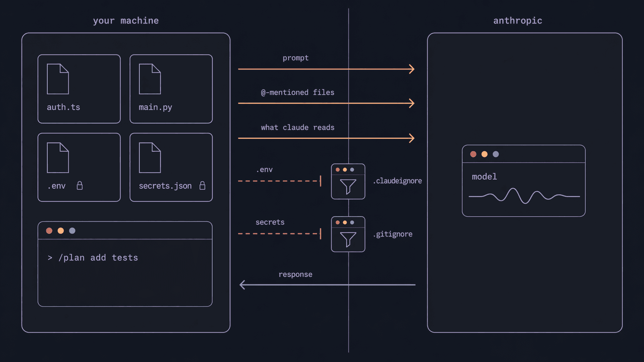The width and height of the screenshot is (644, 362).
Task: Open the secrets.json file icon
Action: (x=150, y=158)
